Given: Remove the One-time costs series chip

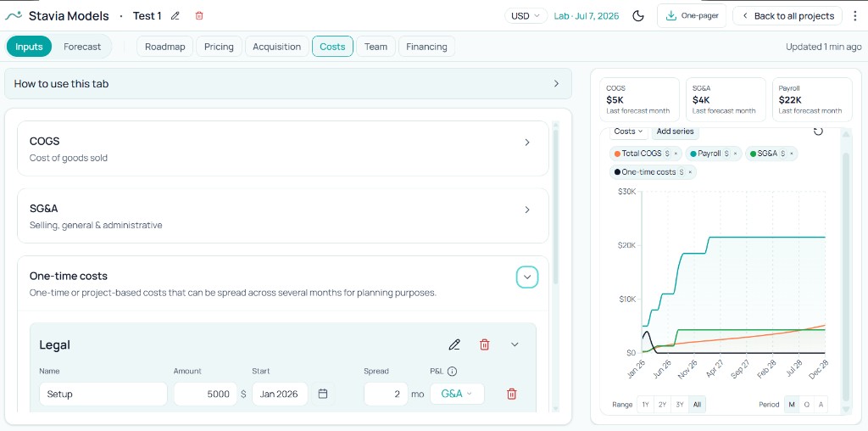Looking at the screenshot, I should pyautogui.click(x=690, y=172).
